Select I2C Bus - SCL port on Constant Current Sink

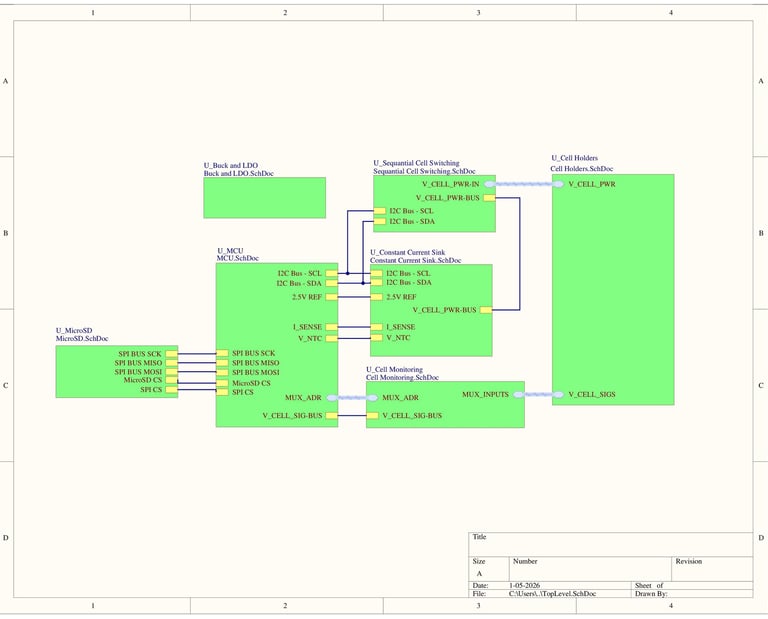(x=377, y=273)
